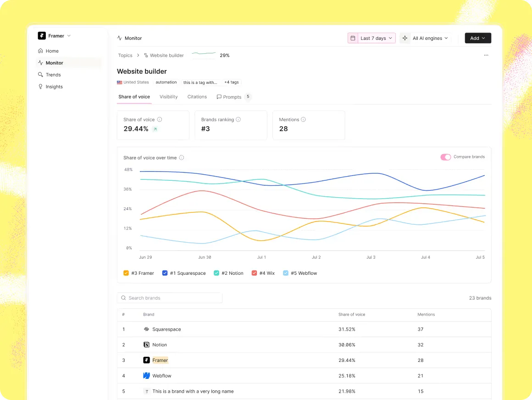Image resolution: width=532 pixels, height=400 pixels.
Task: Click the #3 brands ranking value
Action: pos(205,129)
